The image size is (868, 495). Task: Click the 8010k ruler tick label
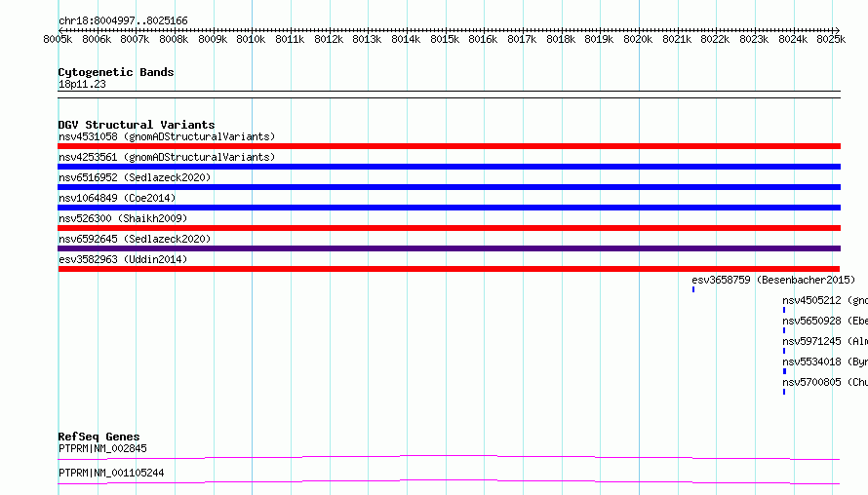[251, 39]
